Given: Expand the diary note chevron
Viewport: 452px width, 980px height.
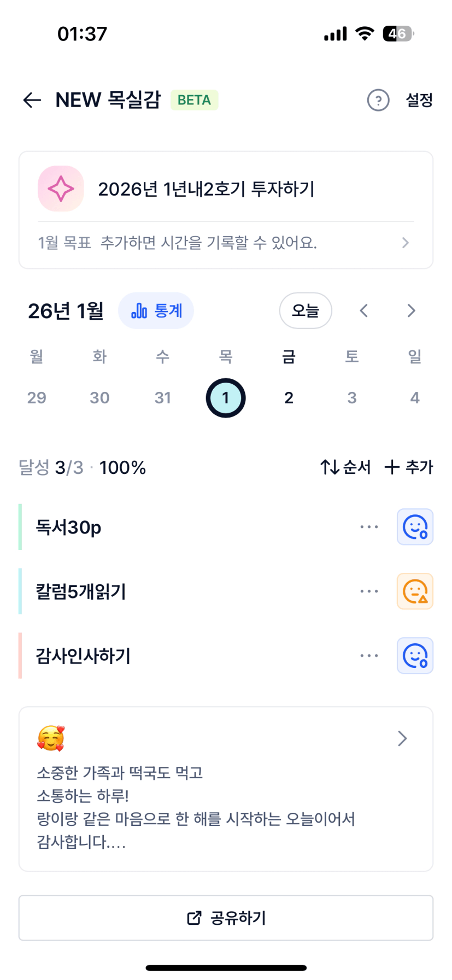Looking at the screenshot, I should 402,738.
